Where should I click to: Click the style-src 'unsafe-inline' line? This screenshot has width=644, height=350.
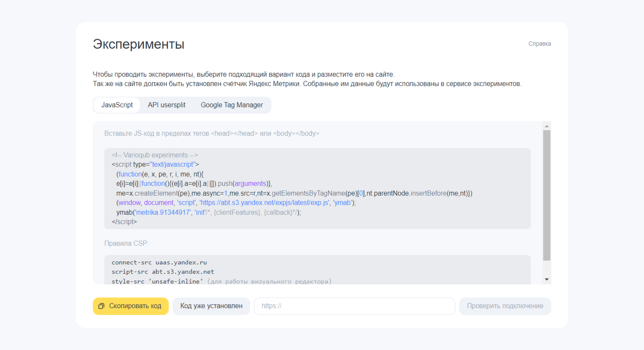(221, 281)
